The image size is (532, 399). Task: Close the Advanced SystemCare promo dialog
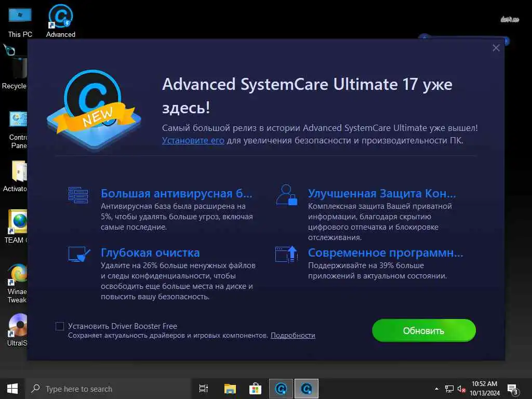click(x=496, y=48)
